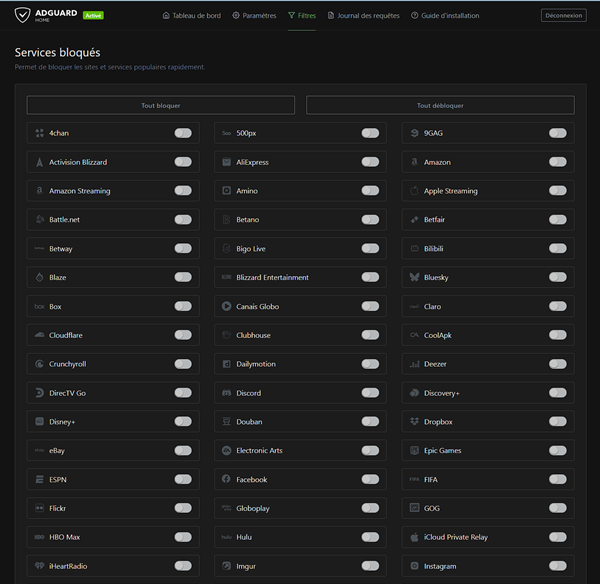The height and width of the screenshot is (584, 600).
Task: Click the Facebook service icon
Action: (227, 479)
